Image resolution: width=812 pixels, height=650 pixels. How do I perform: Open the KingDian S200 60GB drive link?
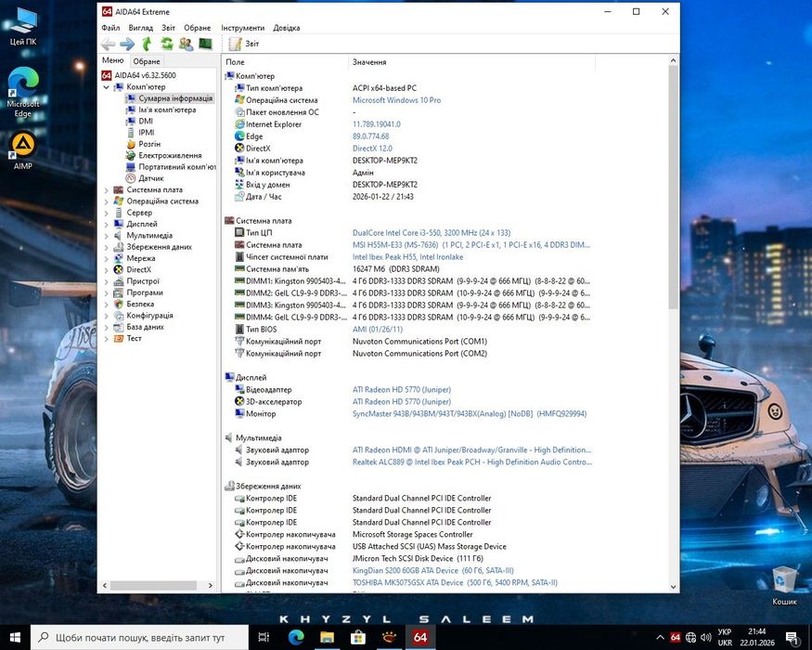433,571
